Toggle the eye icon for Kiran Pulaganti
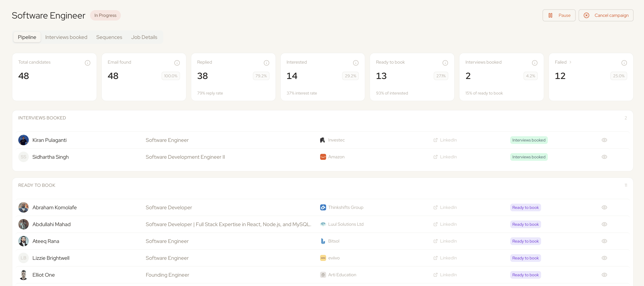 click(x=604, y=140)
